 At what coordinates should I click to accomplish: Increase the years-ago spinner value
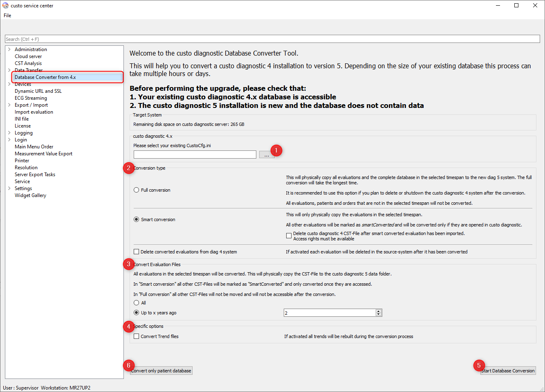click(x=379, y=311)
